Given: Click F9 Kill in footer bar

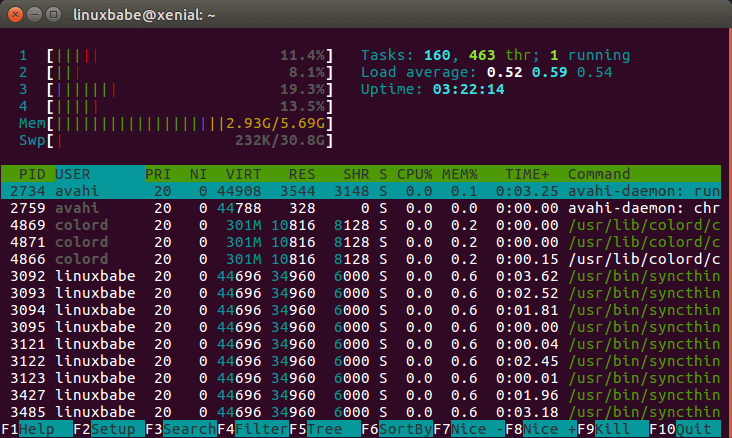Looking at the screenshot, I should (x=613, y=429).
